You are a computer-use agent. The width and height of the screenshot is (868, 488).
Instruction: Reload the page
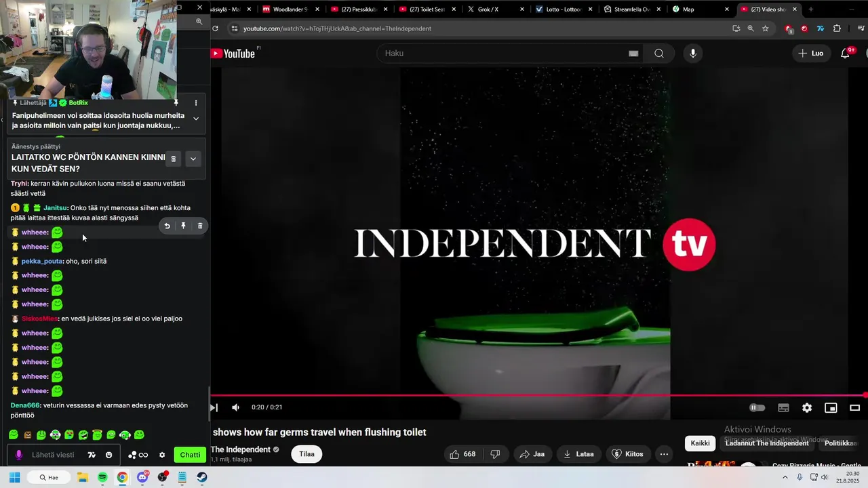(x=215, y=28)
